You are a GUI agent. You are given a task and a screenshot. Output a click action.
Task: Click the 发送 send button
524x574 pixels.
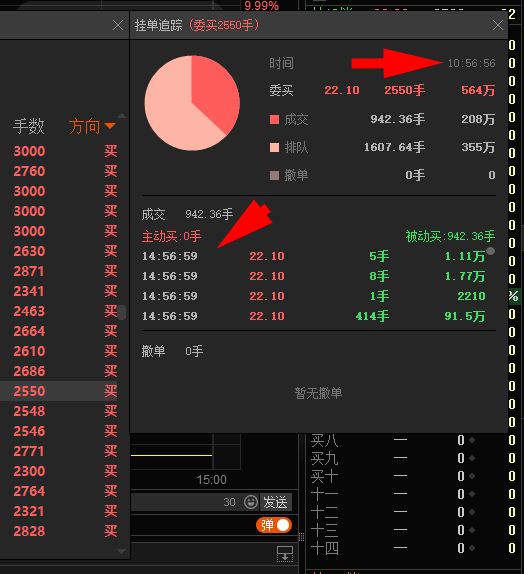point(275,502)
